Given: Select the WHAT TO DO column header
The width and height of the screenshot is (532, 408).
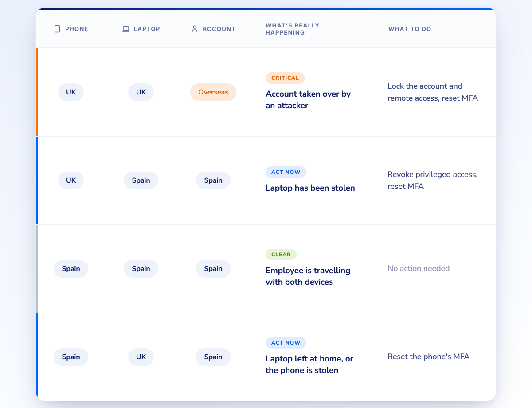Looking at the screenshot, I should pos(410,29).
